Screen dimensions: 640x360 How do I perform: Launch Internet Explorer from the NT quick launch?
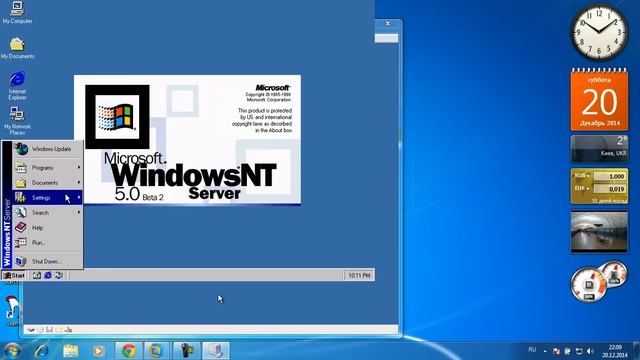point(48,276)
